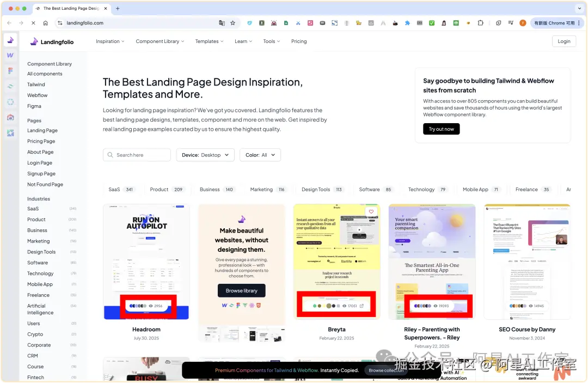Click the camera icon in left rail
Image resolution: width=588 pixels, height=383 pixels.
[x=10, y=118]
